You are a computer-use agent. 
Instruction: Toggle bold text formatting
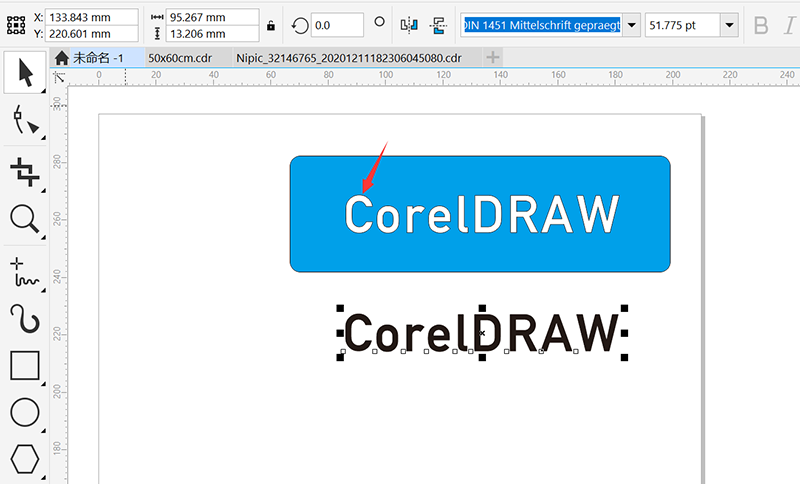click(761, 25)
